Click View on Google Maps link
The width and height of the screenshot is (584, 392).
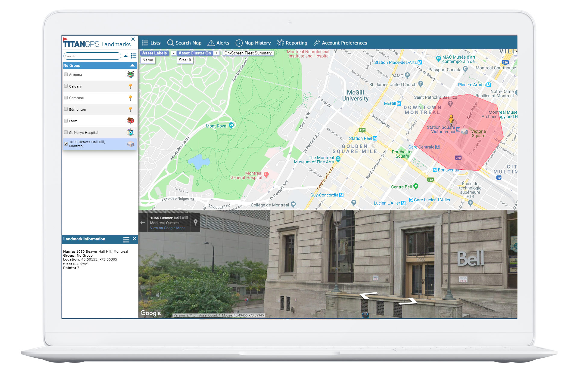(x=168, y=228)
